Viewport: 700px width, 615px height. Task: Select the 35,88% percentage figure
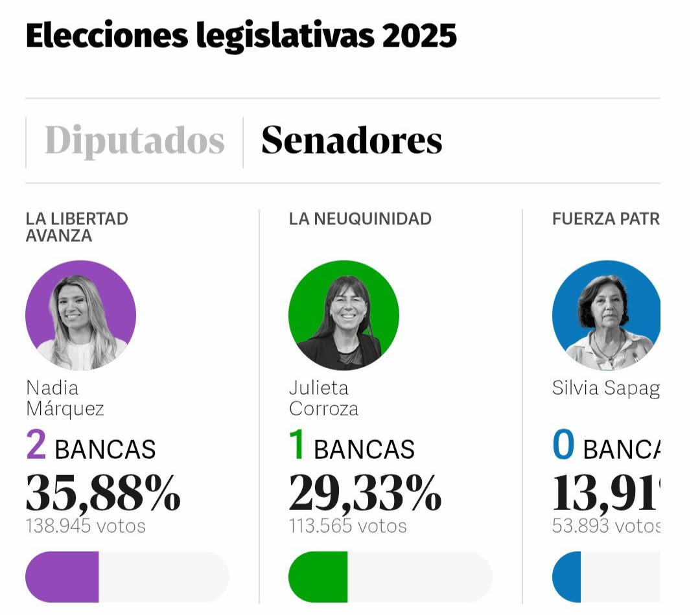click(104, 495)
